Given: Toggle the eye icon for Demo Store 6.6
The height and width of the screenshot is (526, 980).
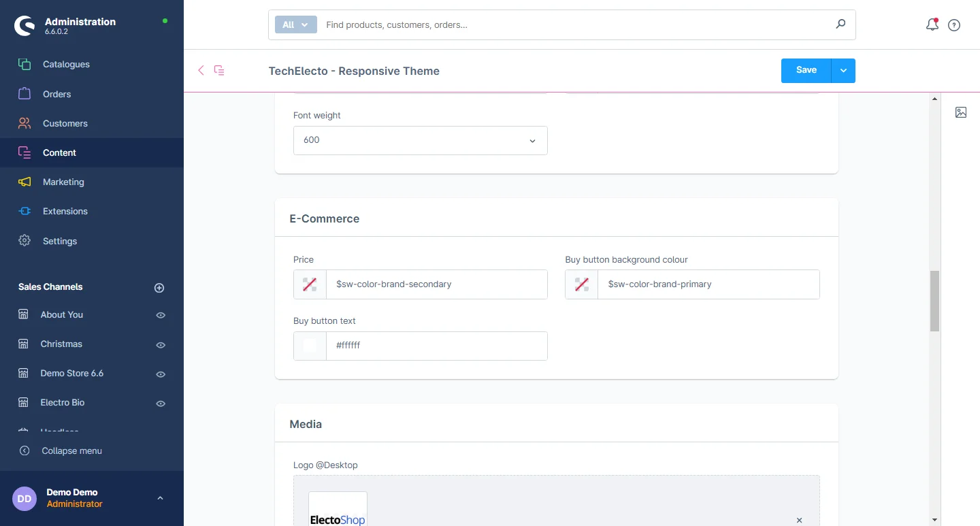Looking at the screenshot, I should [x=161, y=374].
